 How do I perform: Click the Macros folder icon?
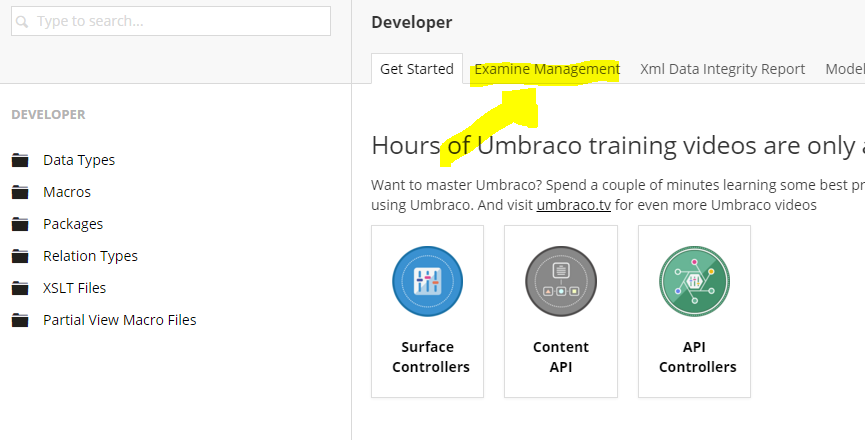[20, 192]
